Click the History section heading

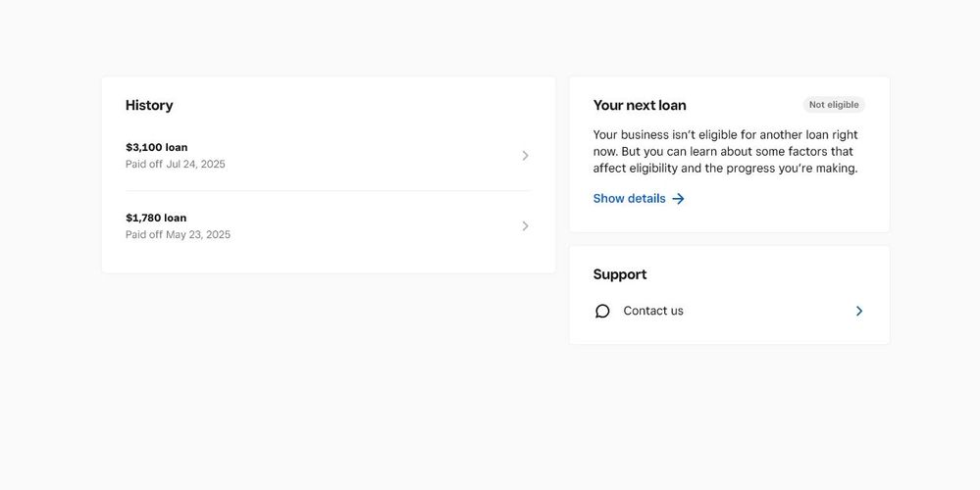pos(149,105)
